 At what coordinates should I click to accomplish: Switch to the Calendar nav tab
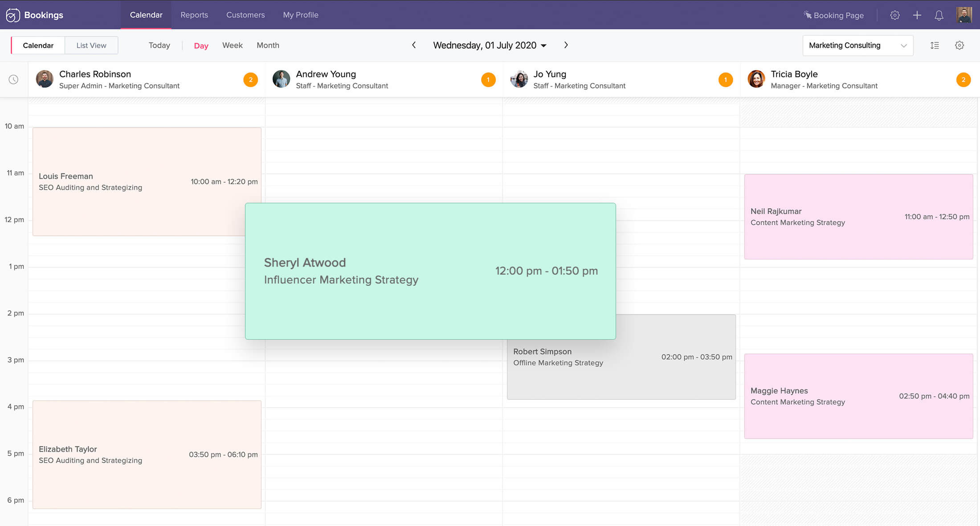point(146,15)
